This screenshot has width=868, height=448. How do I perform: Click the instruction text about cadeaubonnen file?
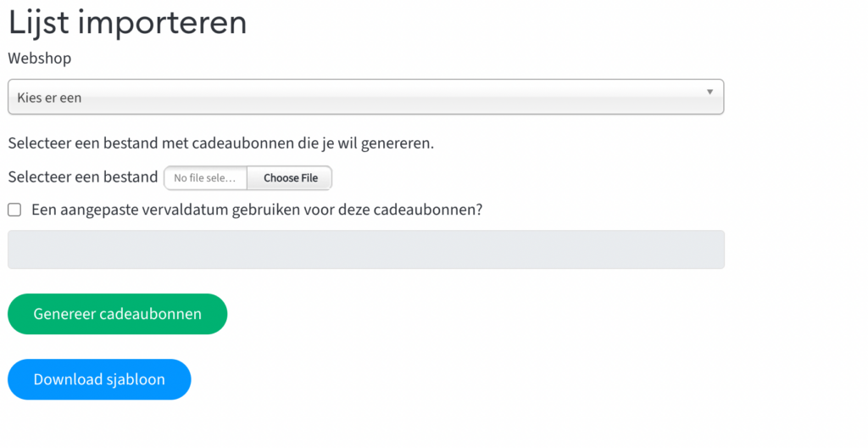point(221,143)
